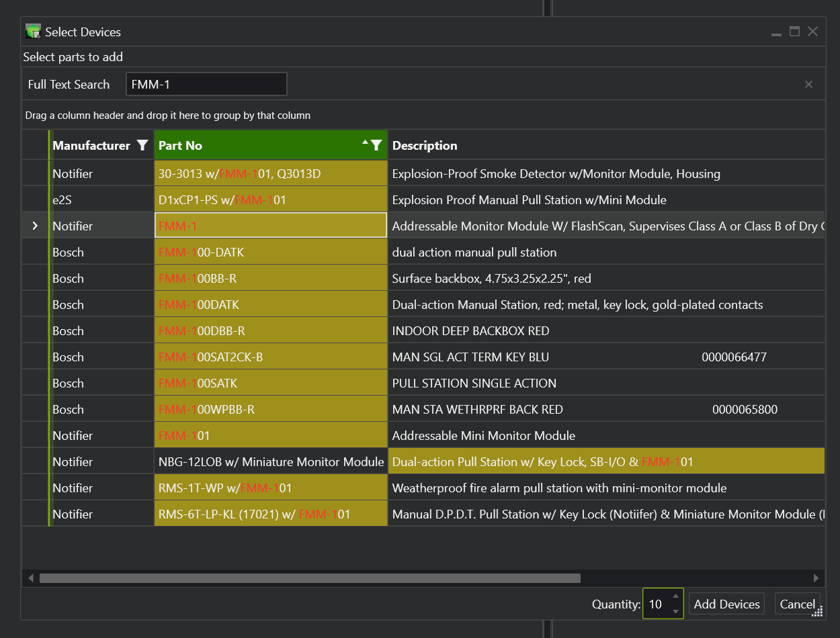The width and height of the screenshot is (840, 638).
Task: Select part FMM-100-DATK
Action: coord(271,252)
